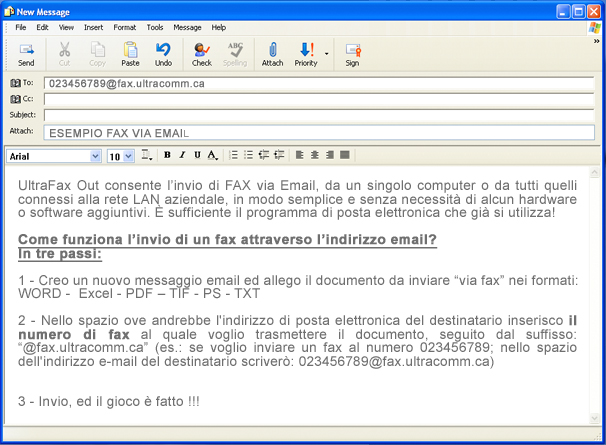Screen dimensions: 606x445
Task: Open the font color picker
Action: (x=212, y=156)
